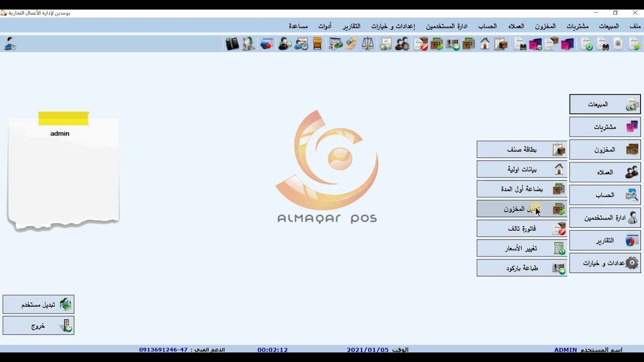The height and width of the screenshot is (362, 644).
Task: Open the أدوات menu
Action: point(325,26)
